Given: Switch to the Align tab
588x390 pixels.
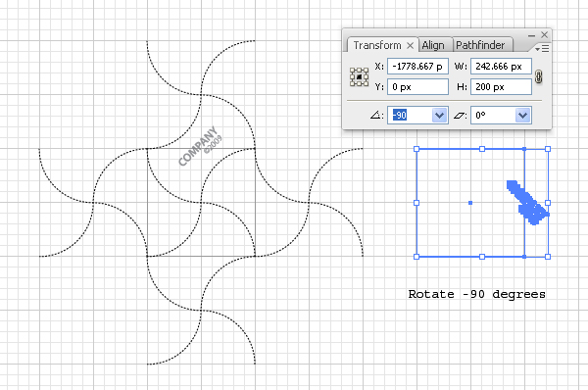Looking at the screenshot, I should click(433, 45).
